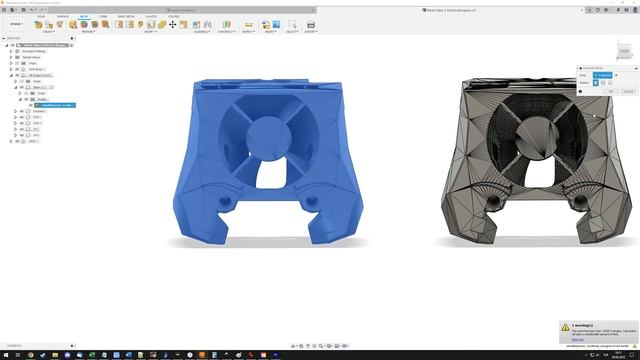Switch to the FORM toolbar tab

click(x=103, y=17)
